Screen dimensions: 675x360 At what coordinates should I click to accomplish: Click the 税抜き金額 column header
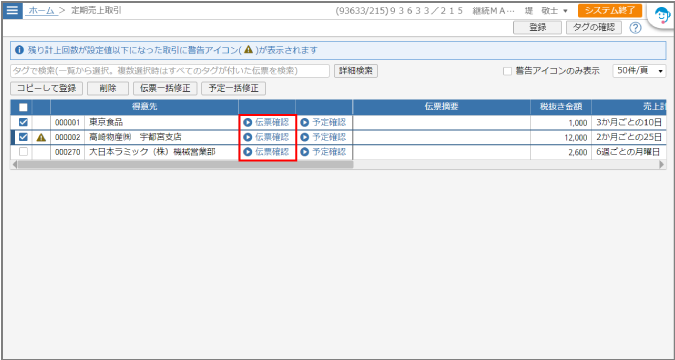click(560, 107)
